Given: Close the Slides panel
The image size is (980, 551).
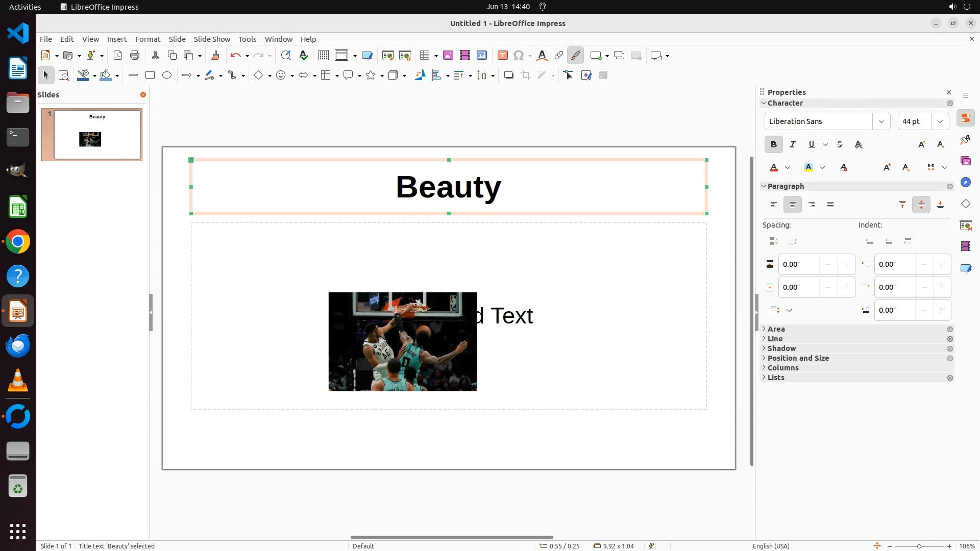Looking at the screenshot, I should 143,95.
